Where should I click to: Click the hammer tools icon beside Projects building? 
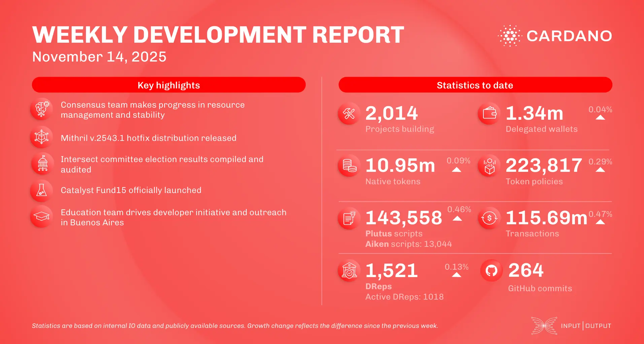[x=349, y=113]
